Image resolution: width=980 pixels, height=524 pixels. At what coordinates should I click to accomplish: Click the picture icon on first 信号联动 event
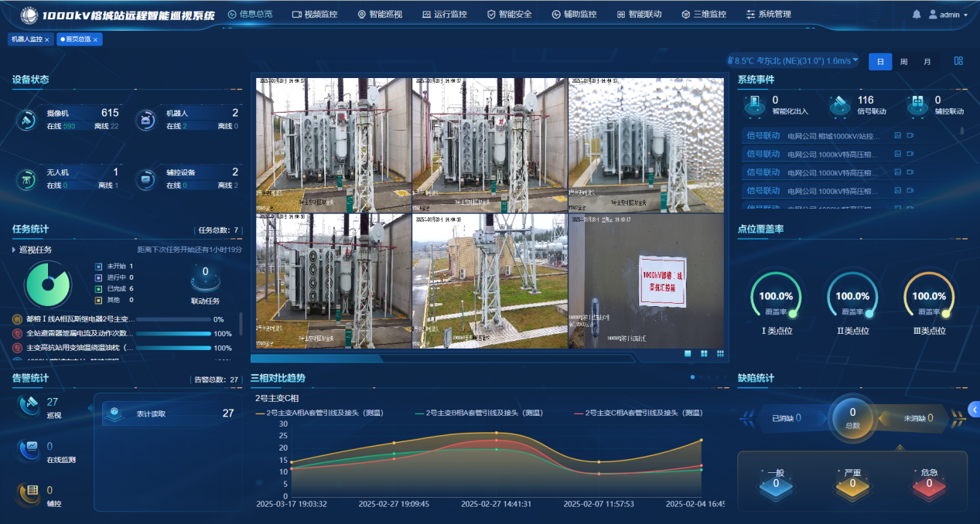point(897,135)
